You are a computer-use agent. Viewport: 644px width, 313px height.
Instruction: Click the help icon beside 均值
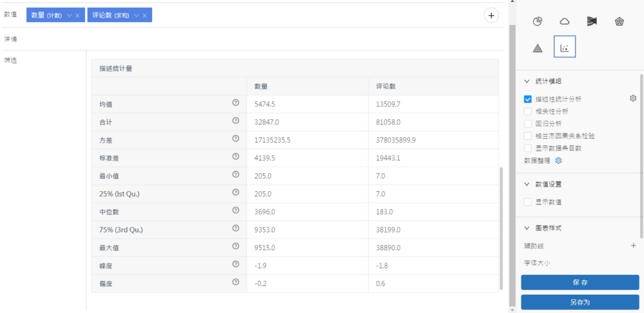point(236,103)
